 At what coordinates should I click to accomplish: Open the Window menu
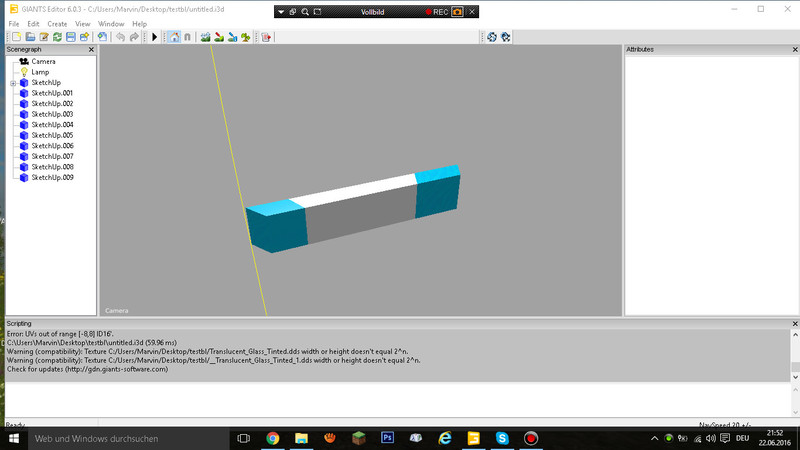coord(110,23)
